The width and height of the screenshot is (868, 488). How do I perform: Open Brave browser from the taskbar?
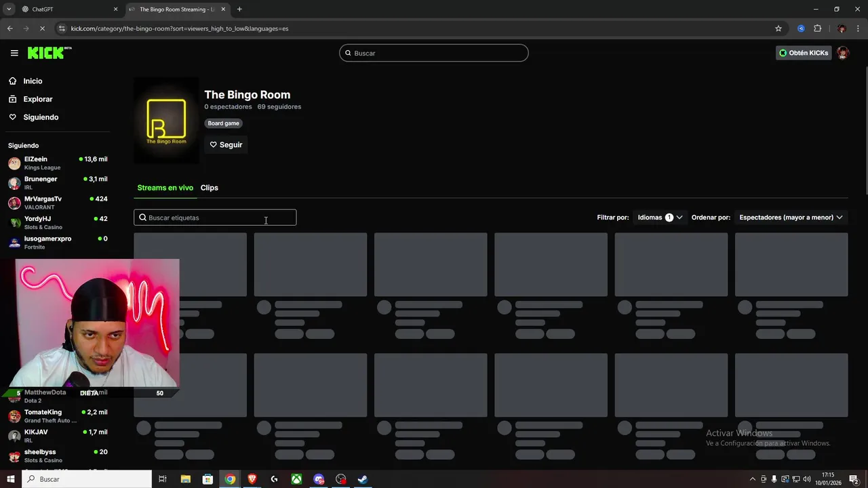[x=252, y=479]
